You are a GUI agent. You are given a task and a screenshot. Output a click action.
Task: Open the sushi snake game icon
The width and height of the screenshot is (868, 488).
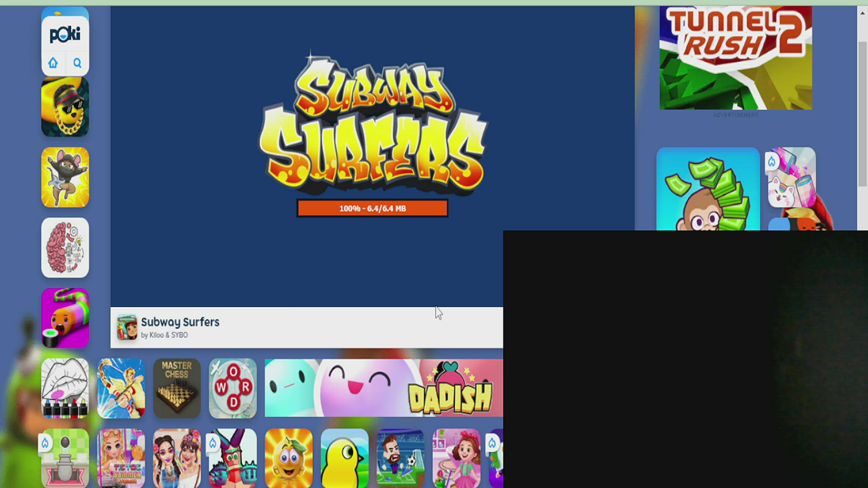(65, 318)
